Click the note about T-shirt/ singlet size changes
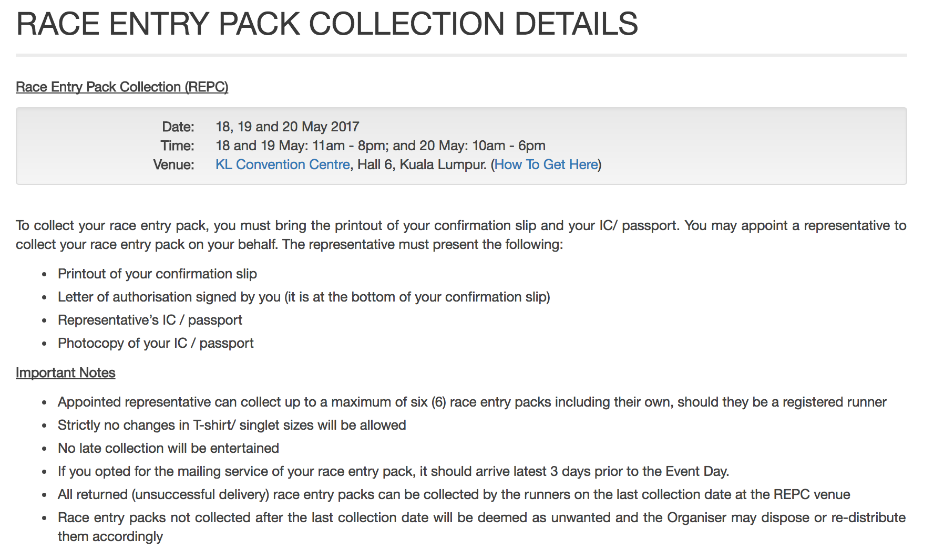 pos(232,425)
